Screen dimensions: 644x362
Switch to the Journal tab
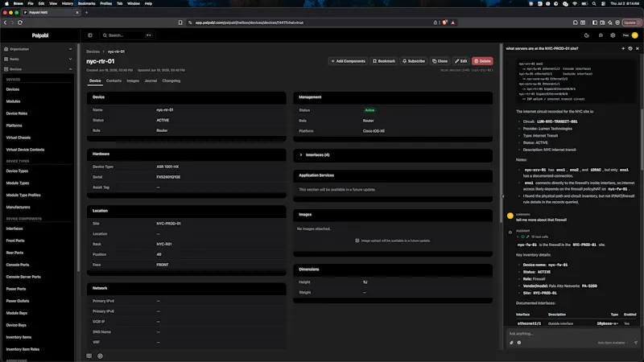pyautogui.click(x=151, y=81)
